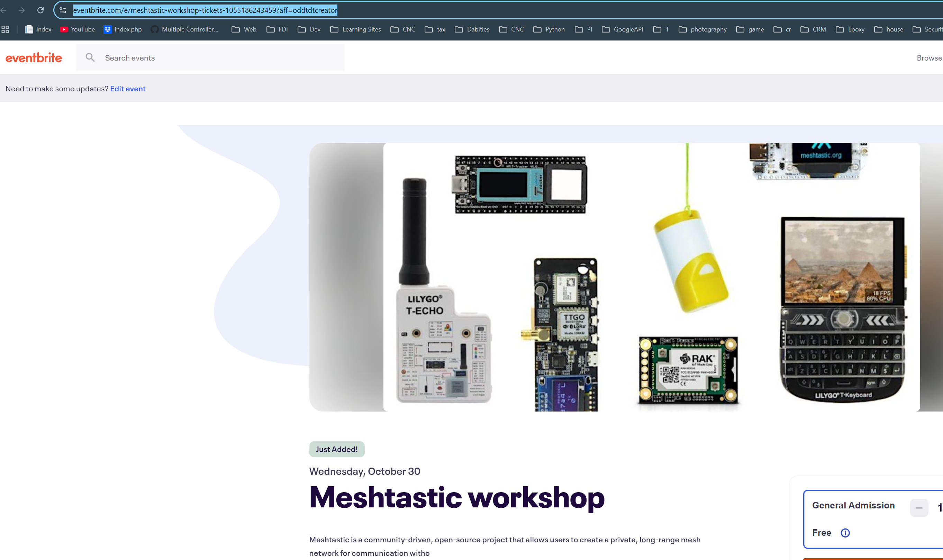This screenshot has height=560, width=943.
Task: Select the address bar URL text
Action: (x=205, y=10)
